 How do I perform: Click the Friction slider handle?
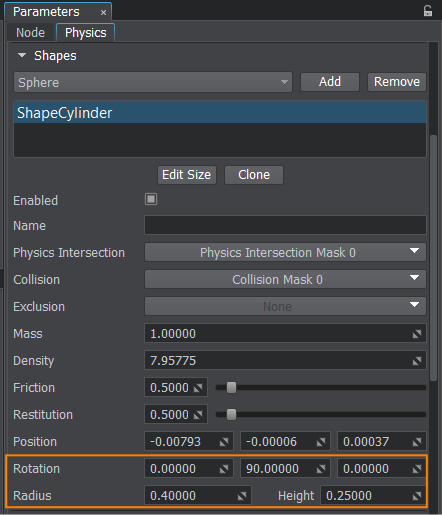(231, 388)
